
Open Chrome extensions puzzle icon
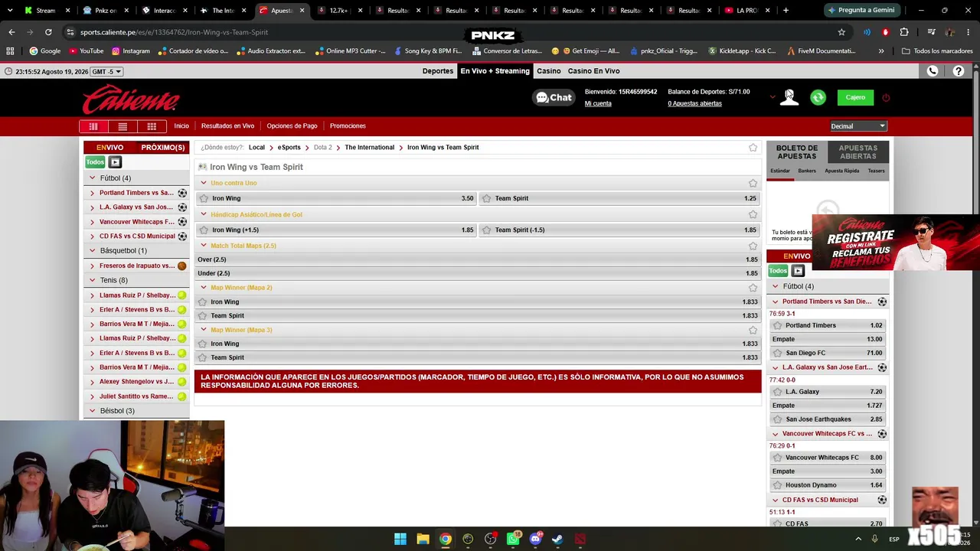point(904,32)
